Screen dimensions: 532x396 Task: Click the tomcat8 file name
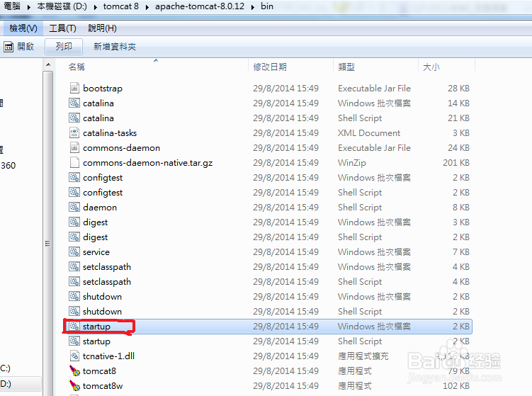pos(99,371)
